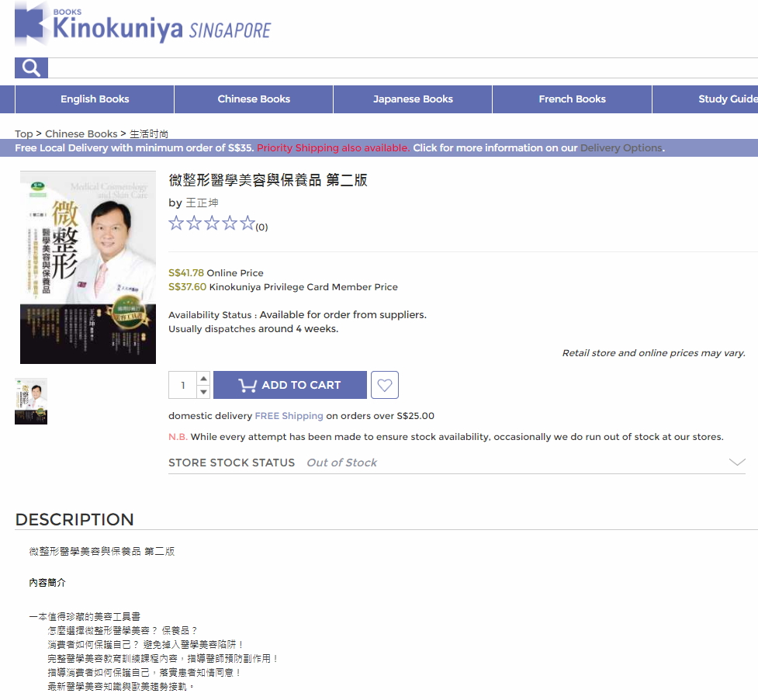758x700 pixels.
Task: Click the magnifying glass search icon
Action: (31, 68)
